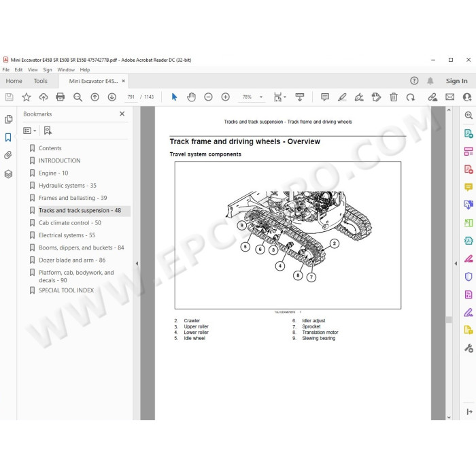
Task: Open the Find text search tool
Action: [x=78, y=97]
